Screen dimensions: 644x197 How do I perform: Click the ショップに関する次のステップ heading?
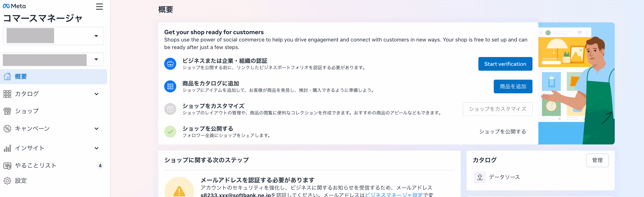206,160
